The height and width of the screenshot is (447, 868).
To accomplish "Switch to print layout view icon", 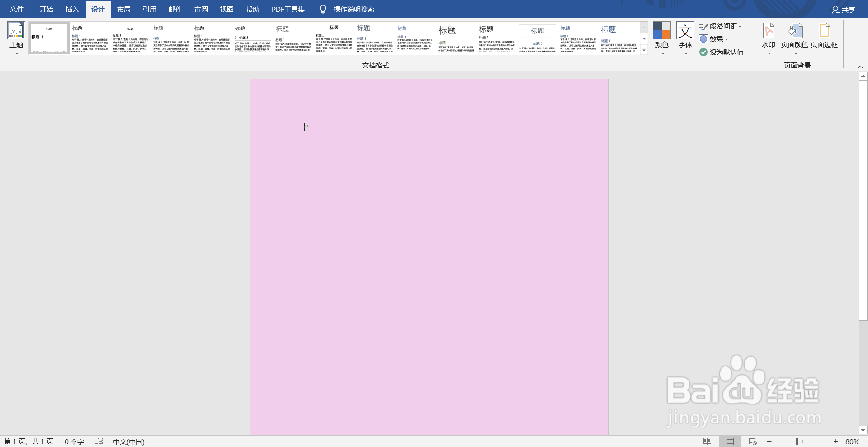I will (730, 442).
